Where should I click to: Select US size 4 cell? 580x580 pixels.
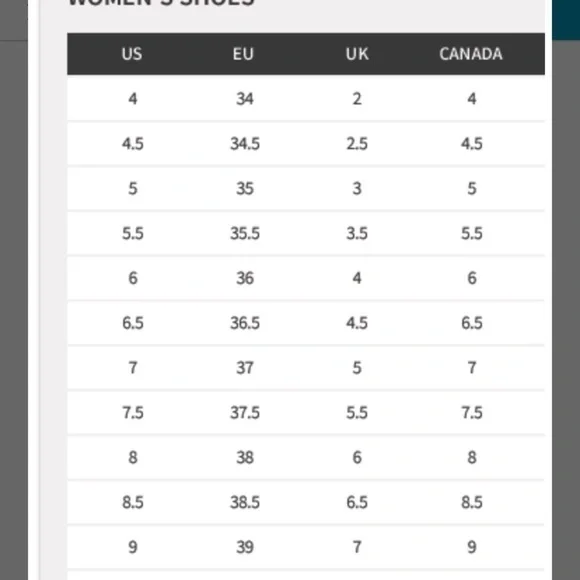[133, 99]
